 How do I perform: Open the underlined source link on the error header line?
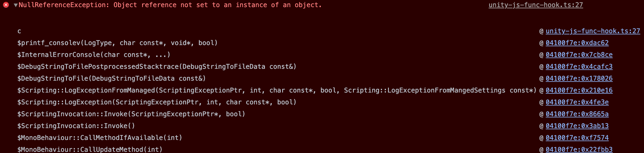pyautogui.click(x=535, y=5)
